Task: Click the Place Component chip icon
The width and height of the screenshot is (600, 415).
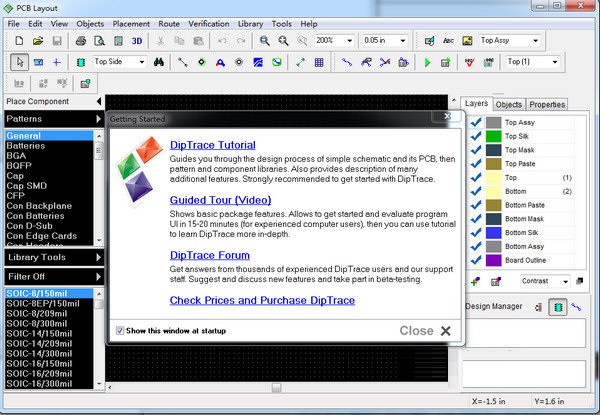Action: click(x=81, y=62)
